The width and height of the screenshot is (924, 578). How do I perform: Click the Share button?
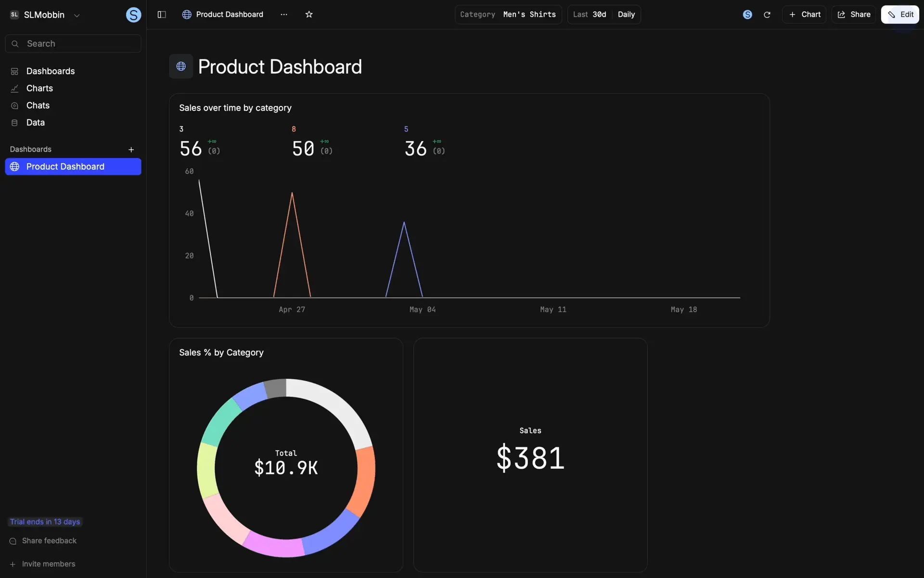[x=854, y=14]
